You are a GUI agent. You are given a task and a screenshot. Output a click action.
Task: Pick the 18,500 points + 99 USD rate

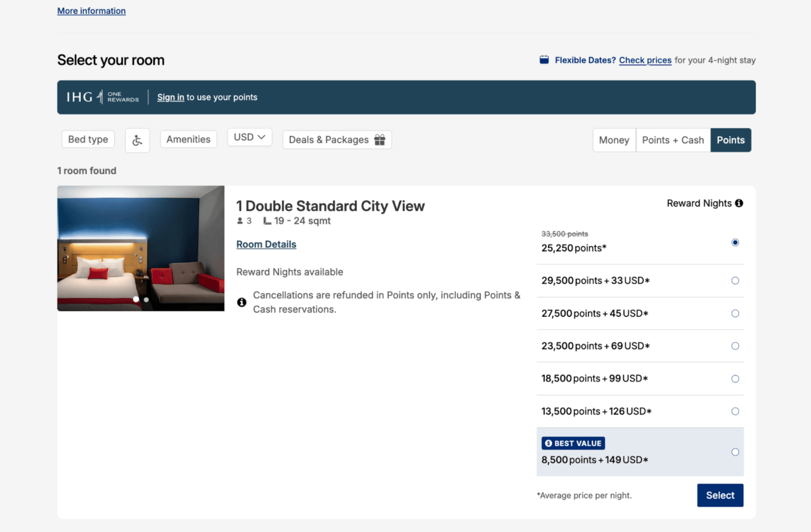pyautogui.click(x=735, y=379)
